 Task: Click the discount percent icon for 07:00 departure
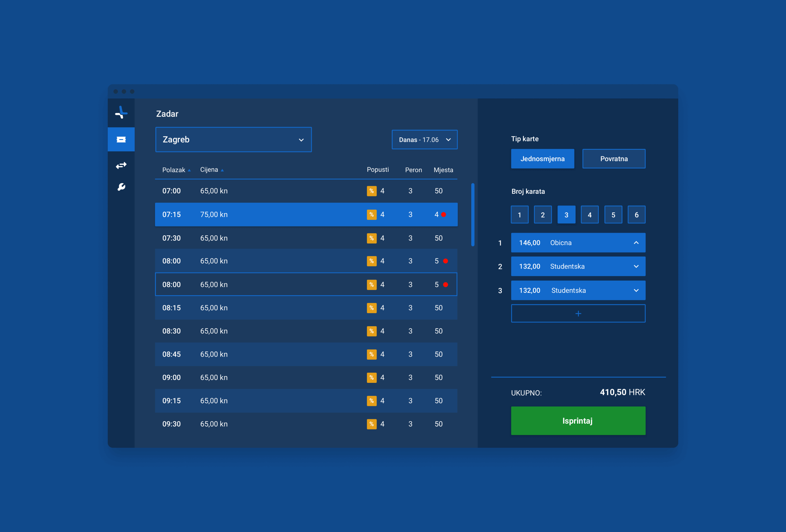371,191
